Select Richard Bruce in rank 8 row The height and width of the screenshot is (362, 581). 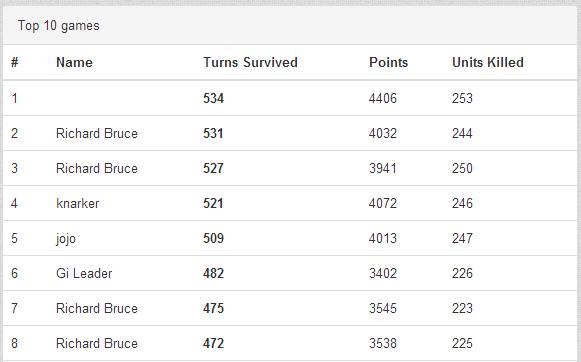point(97,343)
